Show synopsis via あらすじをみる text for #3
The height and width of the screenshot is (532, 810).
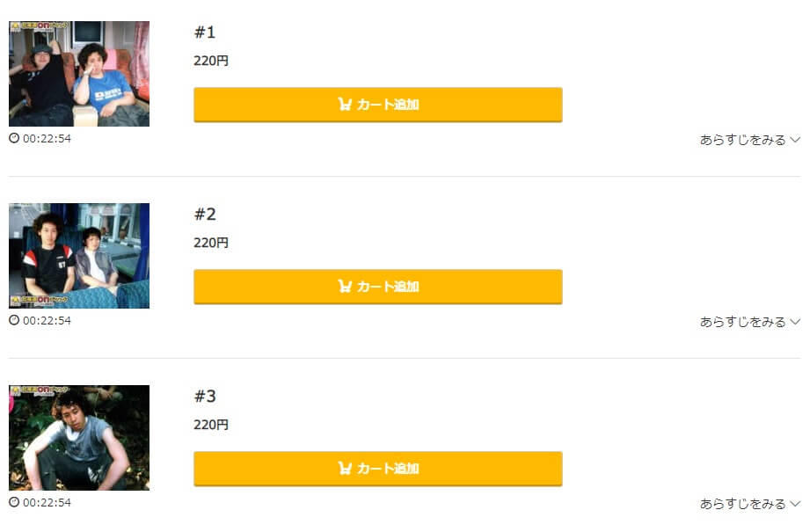(743, 504)
